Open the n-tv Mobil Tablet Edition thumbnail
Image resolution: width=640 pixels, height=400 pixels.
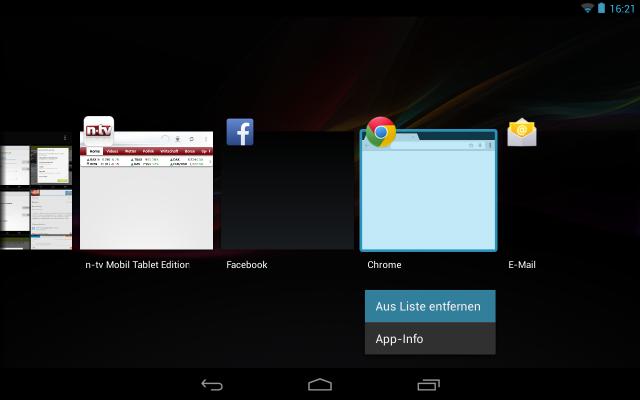(x=147, y=191)
